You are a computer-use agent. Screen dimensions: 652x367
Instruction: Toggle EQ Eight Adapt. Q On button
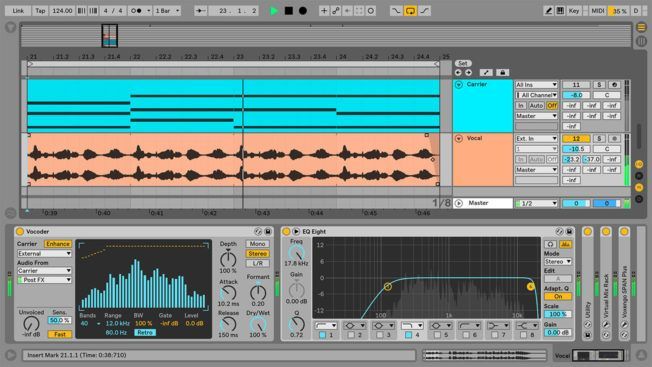558,297
